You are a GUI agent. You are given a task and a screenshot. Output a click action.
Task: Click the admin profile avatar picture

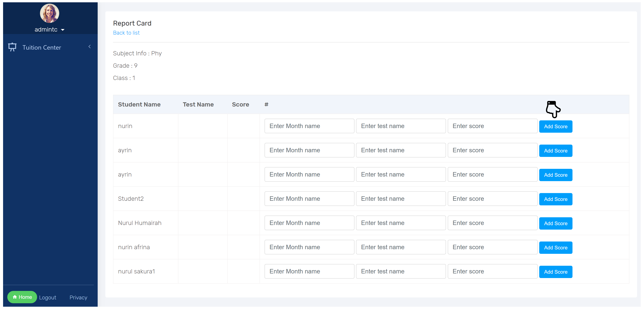[49, 13]
